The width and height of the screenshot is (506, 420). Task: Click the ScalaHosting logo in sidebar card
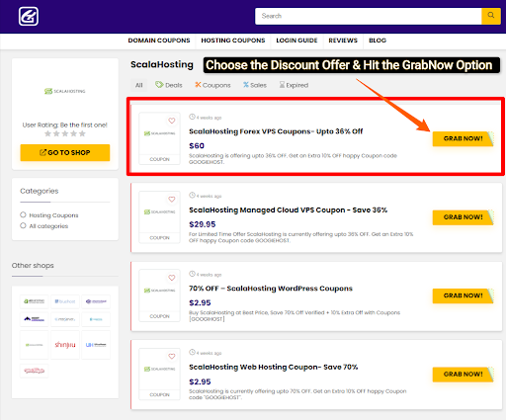65,91
